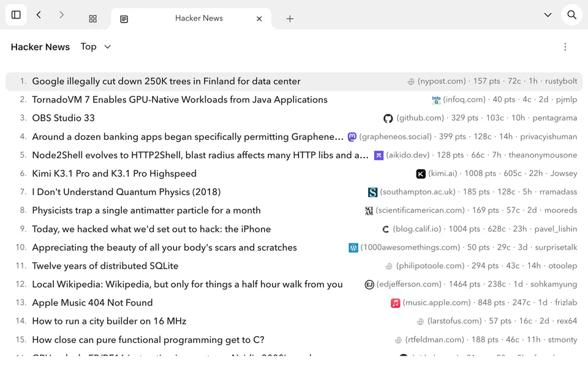Click the blog.calif.io C favicon
Screen dimensions: 588x368
[385, 229]
